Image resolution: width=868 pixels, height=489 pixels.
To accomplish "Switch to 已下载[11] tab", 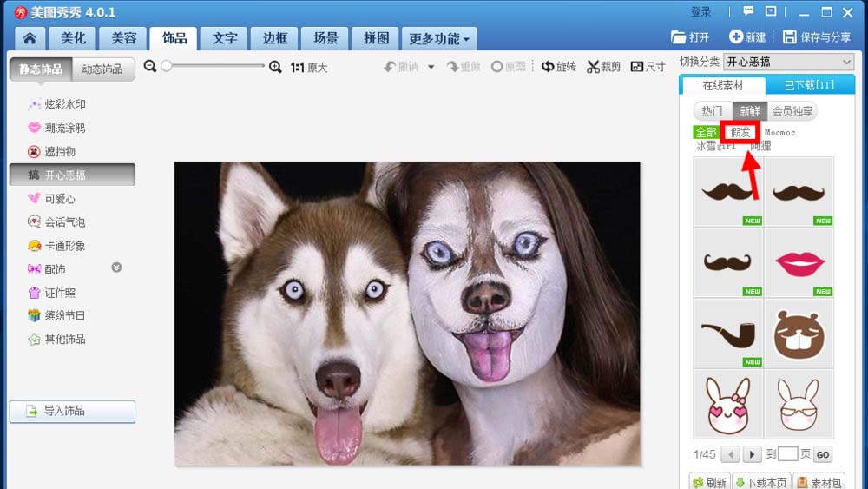I will pos(809,85).
